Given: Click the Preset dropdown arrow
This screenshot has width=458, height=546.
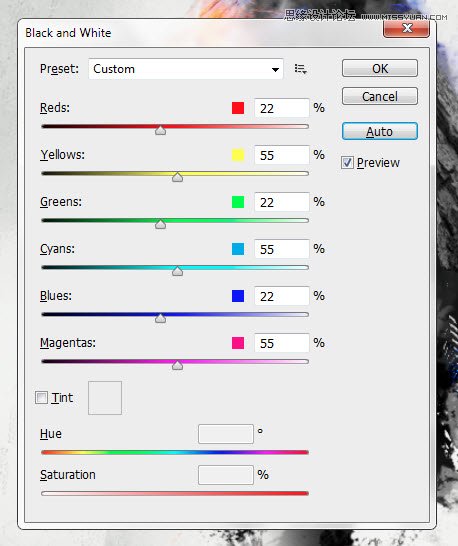Looking at the screenshot, I should click(x=275, y=70).
